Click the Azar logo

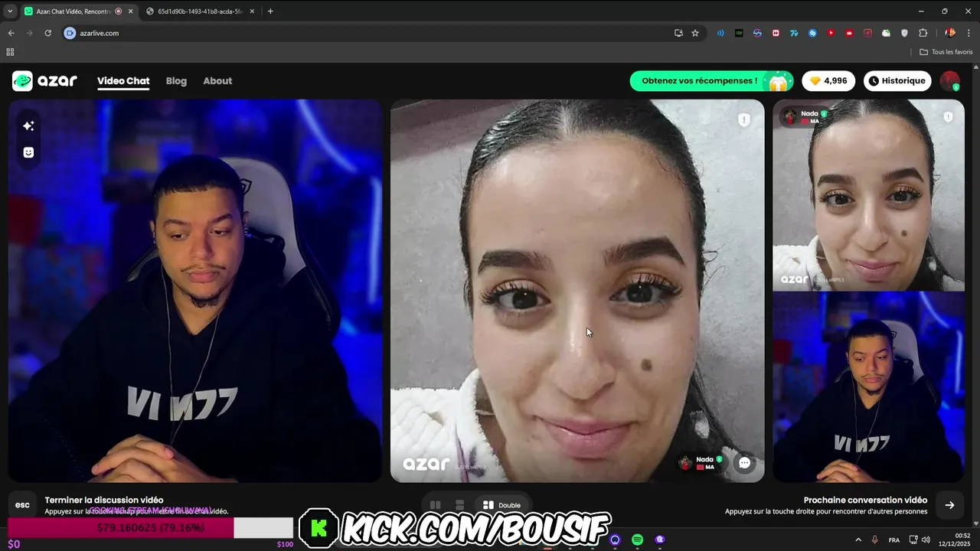[44, 81]
